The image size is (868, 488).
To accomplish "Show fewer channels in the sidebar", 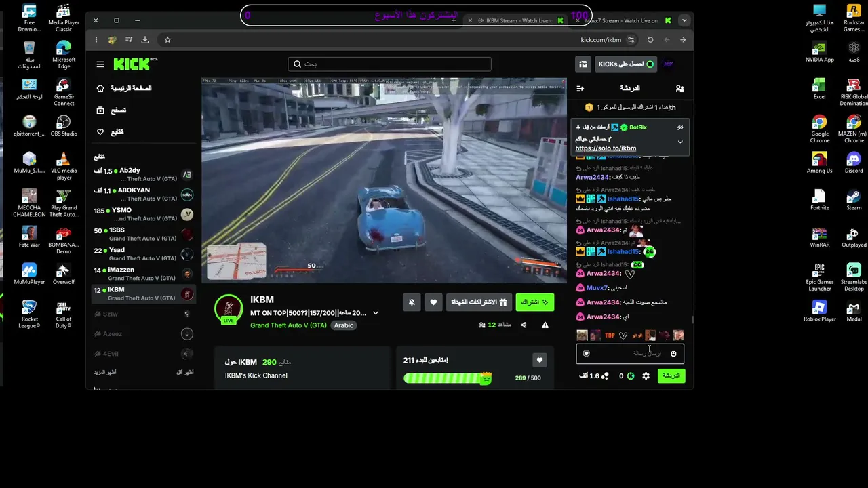I will (184, 372).
